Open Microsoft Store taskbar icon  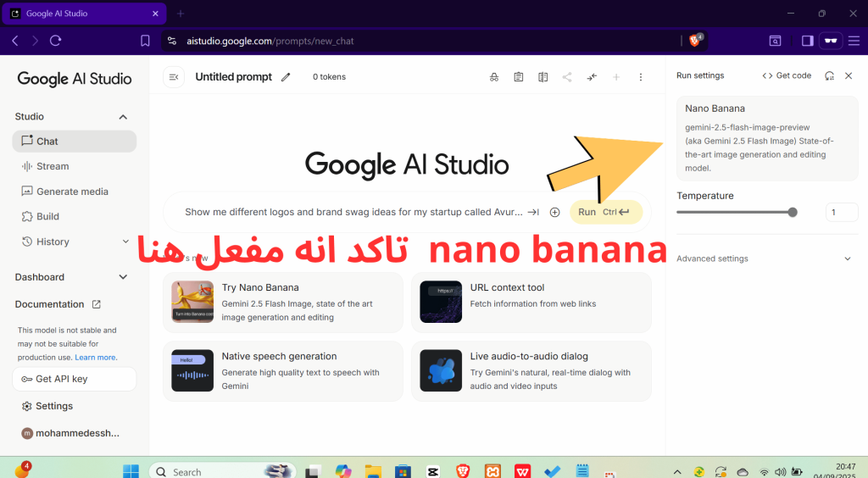[x=403, y=471]
